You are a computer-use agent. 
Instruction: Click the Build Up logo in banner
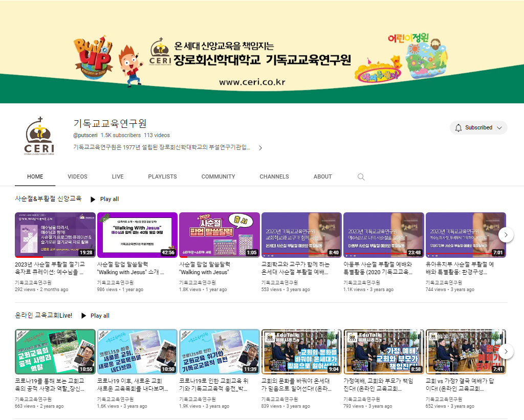(93, 57)
